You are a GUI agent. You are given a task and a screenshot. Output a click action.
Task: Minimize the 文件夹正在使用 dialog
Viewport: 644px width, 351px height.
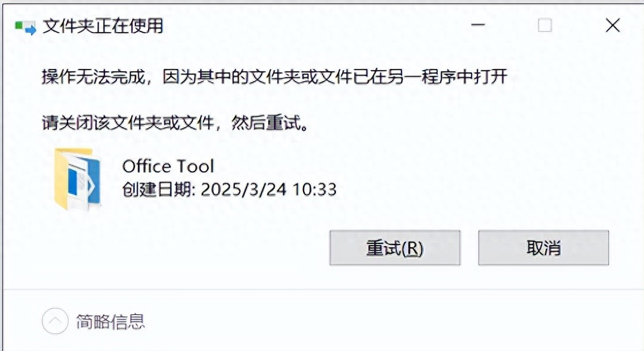478,25
